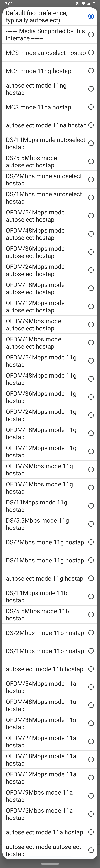Select OFDM/54Mbps mode autoselect hostap
The width and height of the screenshot is (100, 868).
pos(91,216)
